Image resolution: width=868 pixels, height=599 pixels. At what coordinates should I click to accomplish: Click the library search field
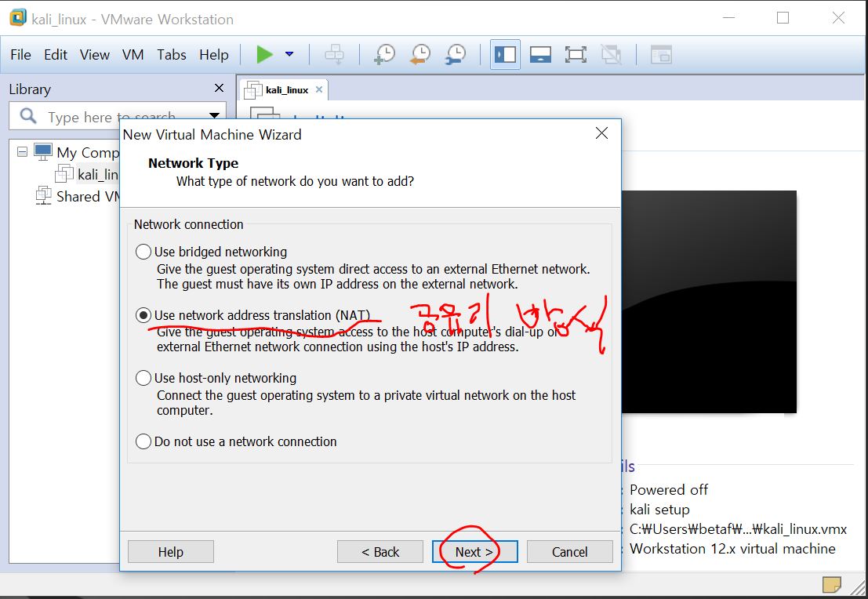[111, 116]
